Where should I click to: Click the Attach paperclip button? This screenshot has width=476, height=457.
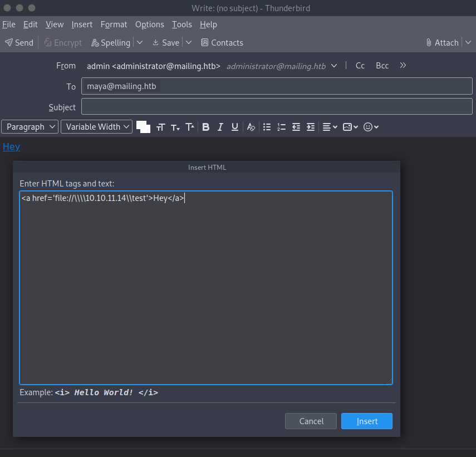(x=442, y=43)
